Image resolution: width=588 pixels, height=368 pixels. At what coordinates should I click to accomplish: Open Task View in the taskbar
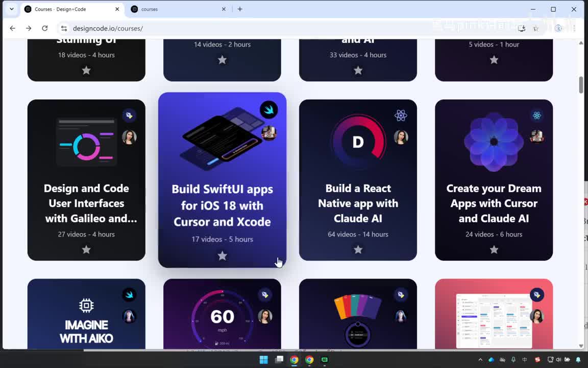coord(279,360)
